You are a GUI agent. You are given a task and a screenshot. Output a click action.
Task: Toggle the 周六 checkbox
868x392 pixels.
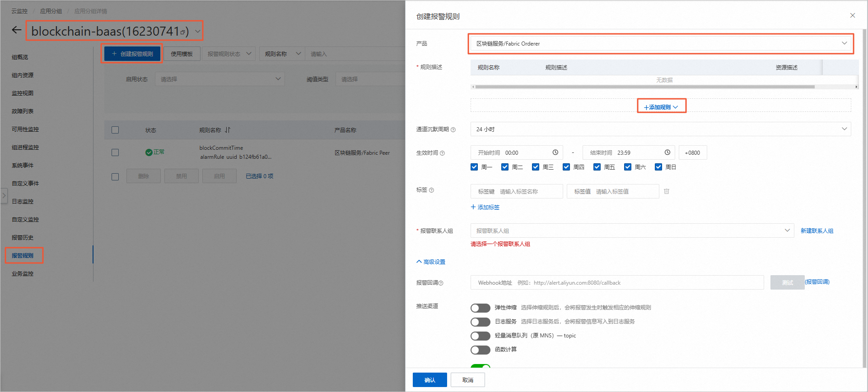pyautogui.click(x=628, y=167)
